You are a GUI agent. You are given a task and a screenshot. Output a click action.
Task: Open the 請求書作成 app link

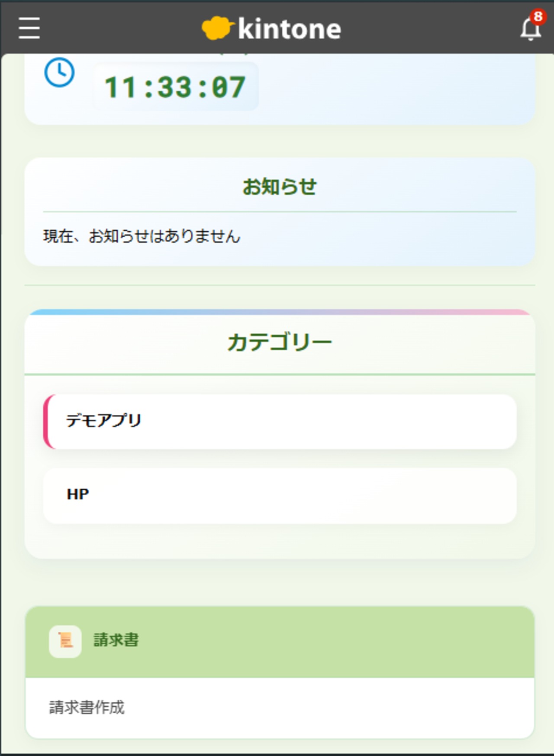pyautogui.click(x=87, y=707)
